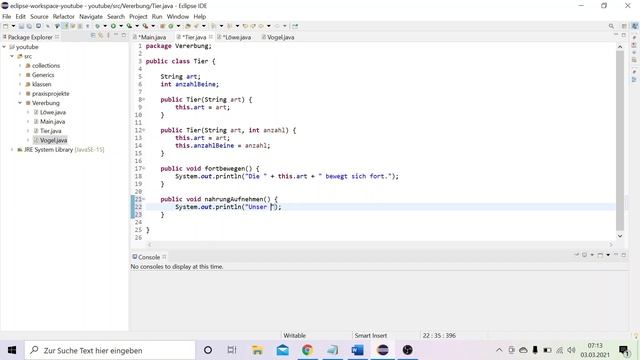
Task: Switch to the Vogel.java editor tab
Action: point(278,37)
